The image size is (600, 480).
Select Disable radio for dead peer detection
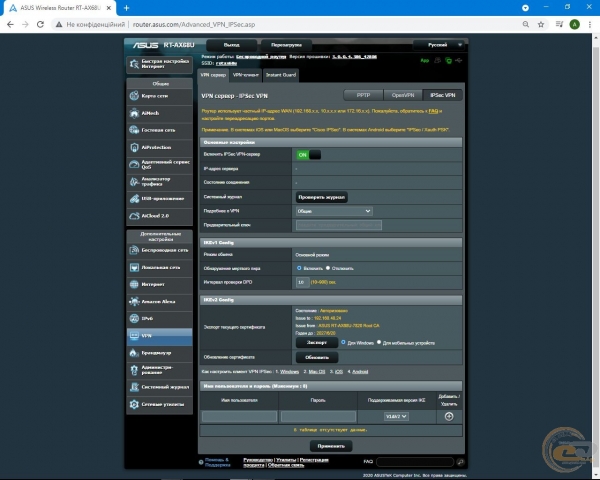click(x=328, y=268)
